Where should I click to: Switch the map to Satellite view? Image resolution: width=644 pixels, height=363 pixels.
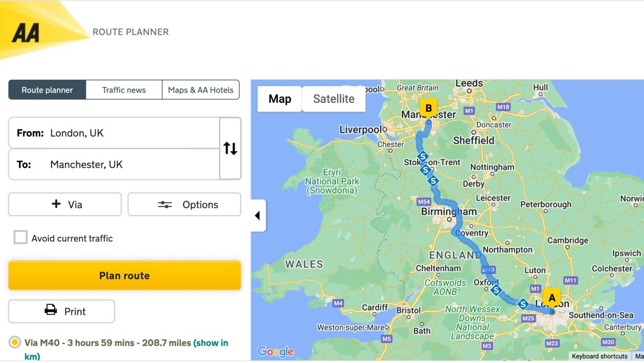pyautogui.click(x=333, y=98)
